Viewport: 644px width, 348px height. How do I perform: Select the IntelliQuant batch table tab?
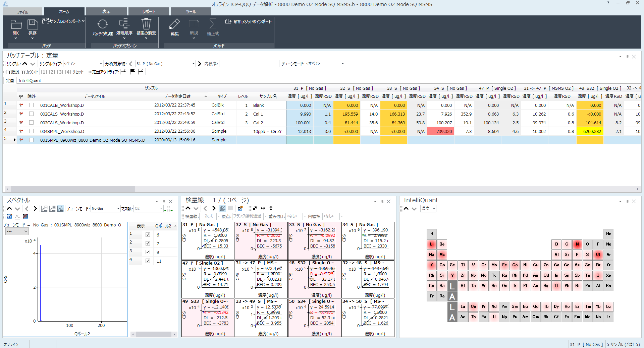pyautogui.click(x=30, y=80)
